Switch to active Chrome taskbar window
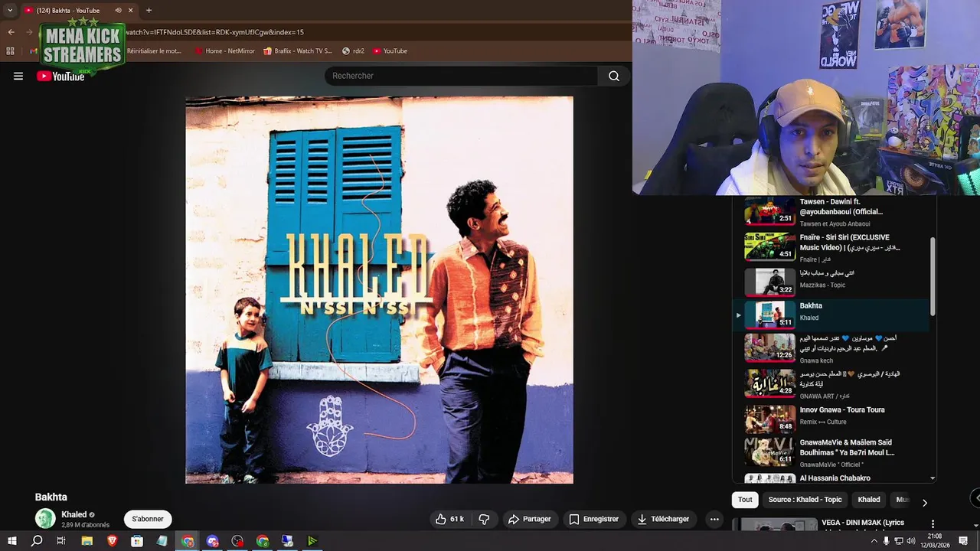The width and height of the screenshot is (980, 551). click(x=188, y=541)
